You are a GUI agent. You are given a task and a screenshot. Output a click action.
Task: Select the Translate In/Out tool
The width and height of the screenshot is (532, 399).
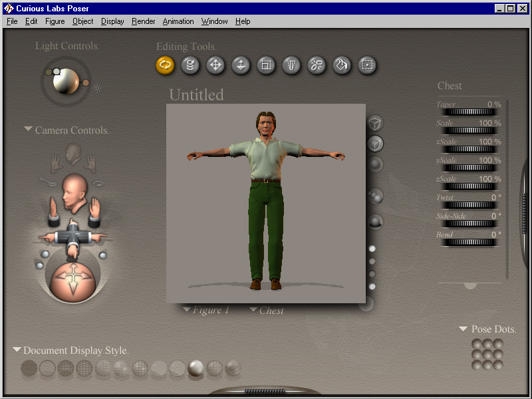241,65
